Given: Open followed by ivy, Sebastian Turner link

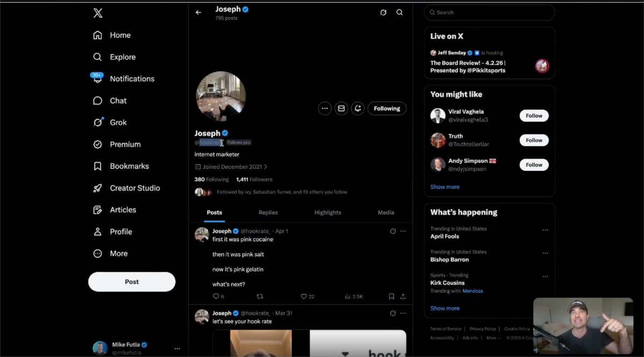Looking at the screenshot, I should (282, 192).
